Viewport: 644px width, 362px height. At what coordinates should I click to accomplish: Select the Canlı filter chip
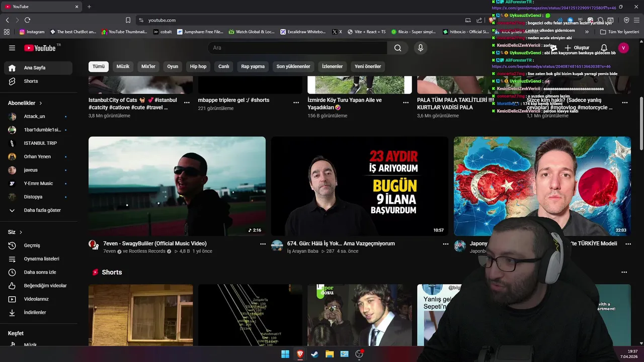(x=224, y=66)
